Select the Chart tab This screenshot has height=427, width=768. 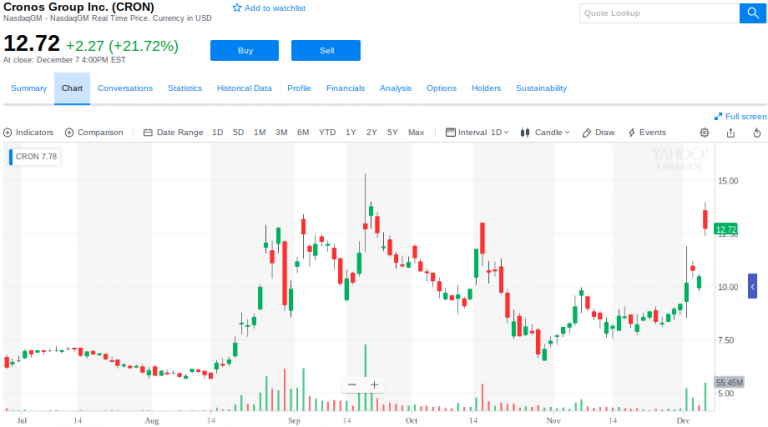(72, 88)
